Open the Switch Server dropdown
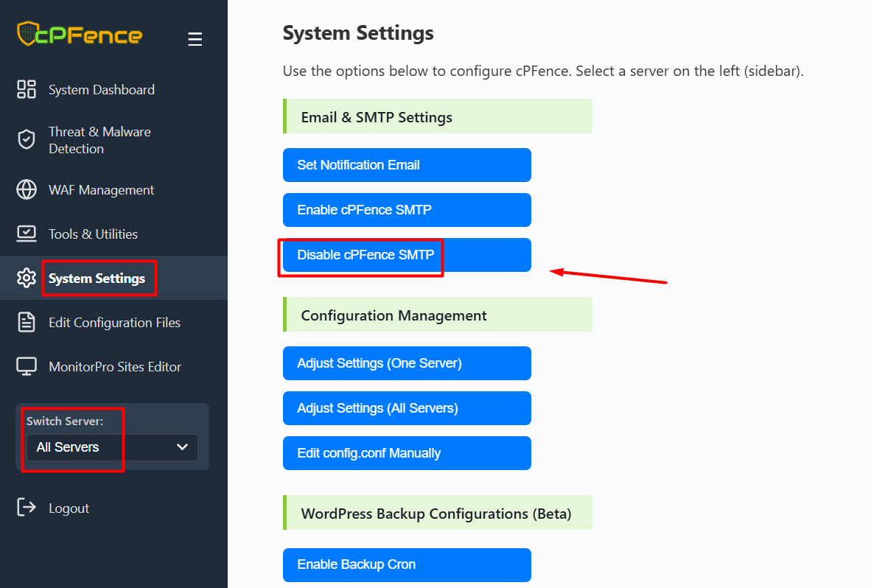This screenshot has height=588, width=871. coord(112,447)
